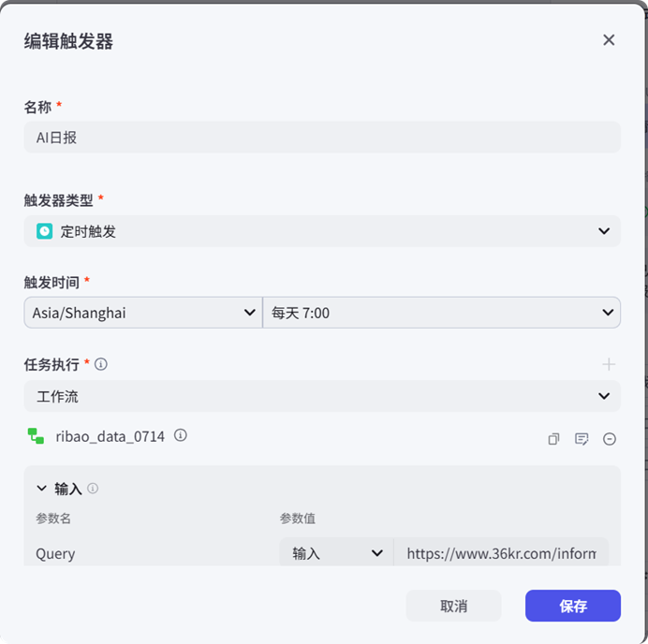Screen dimensions: 648x644
Task: Click the info icon next to 任务执行
Action: [x=101, y=364]
